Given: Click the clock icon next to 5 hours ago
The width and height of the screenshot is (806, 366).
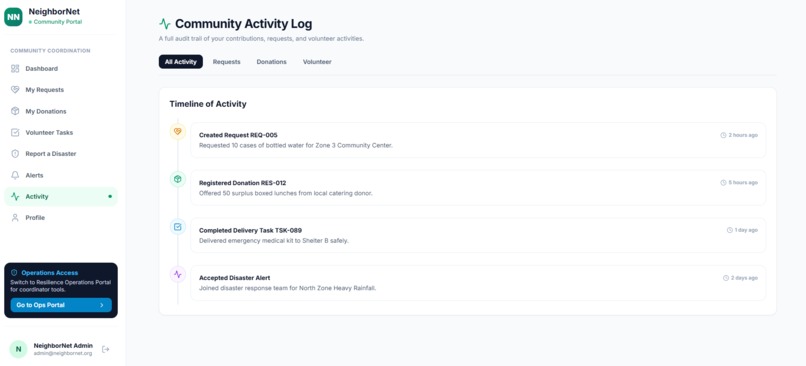Looking at the screenshot, I should tap(723, 182).
